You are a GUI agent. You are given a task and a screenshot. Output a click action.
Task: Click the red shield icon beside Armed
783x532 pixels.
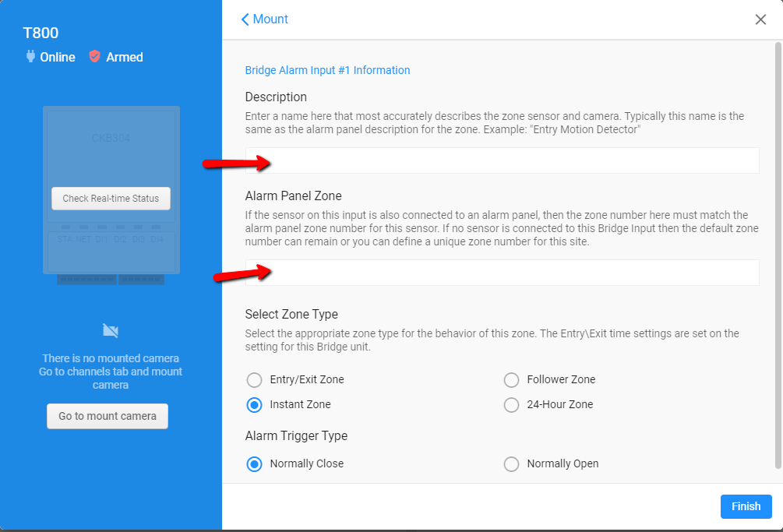pyautogui.click(x=94, y=56)
